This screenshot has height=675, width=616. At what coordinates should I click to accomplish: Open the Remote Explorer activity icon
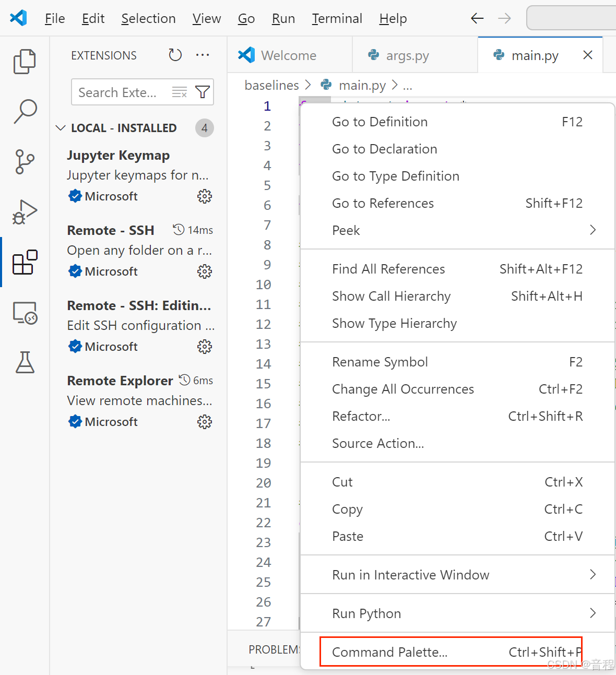(25, 313)
